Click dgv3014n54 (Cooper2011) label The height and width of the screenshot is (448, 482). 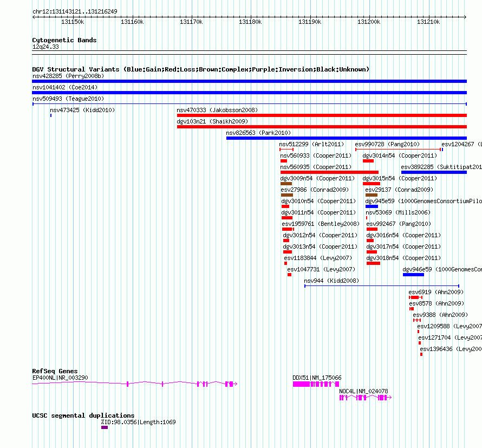click(400, 155)
